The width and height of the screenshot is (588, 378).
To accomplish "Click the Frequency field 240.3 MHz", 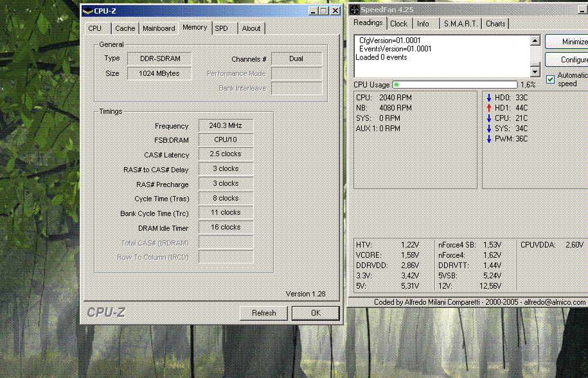I will [x=226, y=125].
